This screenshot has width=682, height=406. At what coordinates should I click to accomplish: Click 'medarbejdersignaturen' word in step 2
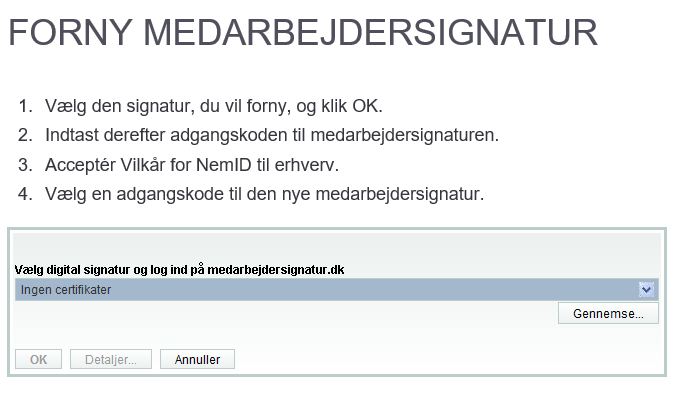click(x=402, y=135)
